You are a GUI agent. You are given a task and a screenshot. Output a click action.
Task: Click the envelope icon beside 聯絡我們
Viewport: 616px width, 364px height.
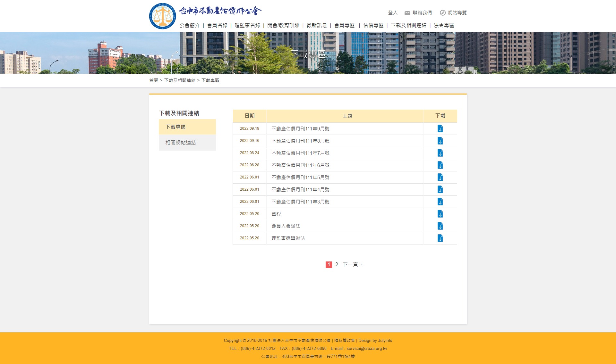tap(407, 13)
